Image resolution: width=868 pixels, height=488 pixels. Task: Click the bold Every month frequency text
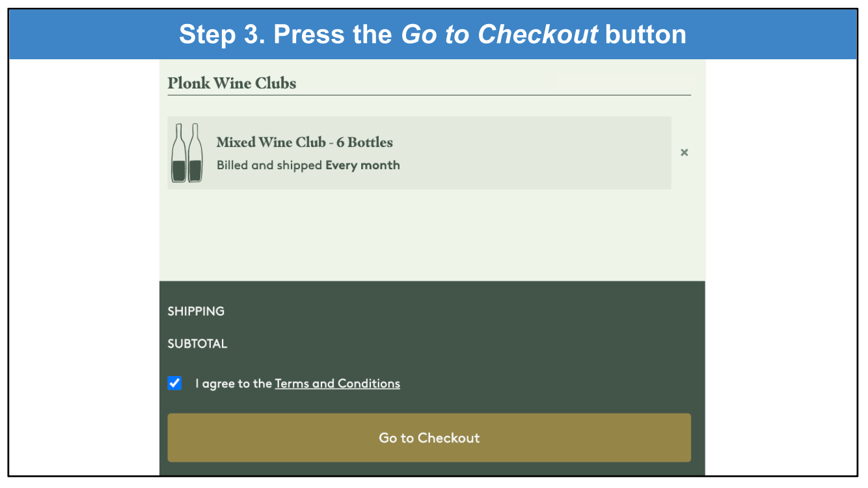point(362,165)
